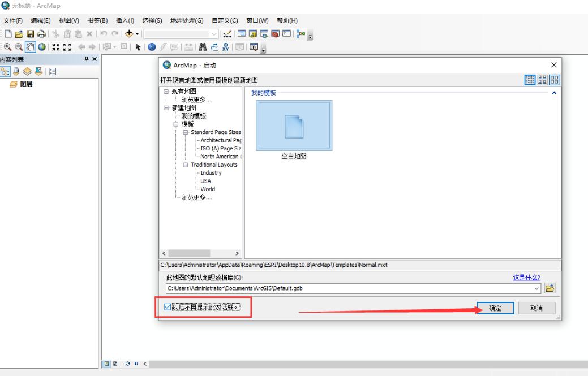The width and height of the screenshot is (588, 376).
Task: Open the Table of Contents window icon
Action: click(x=242, y=34)
